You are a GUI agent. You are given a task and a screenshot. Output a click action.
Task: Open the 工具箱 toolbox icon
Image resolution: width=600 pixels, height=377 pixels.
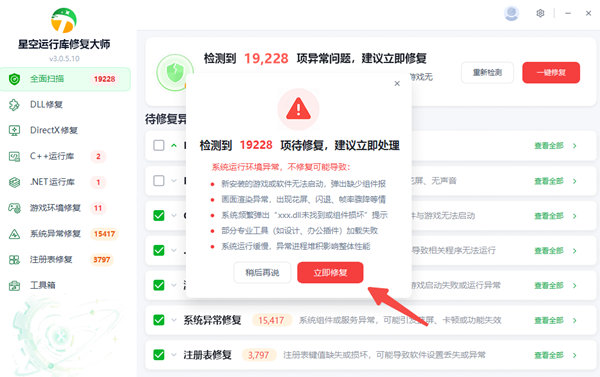point(14,286)
